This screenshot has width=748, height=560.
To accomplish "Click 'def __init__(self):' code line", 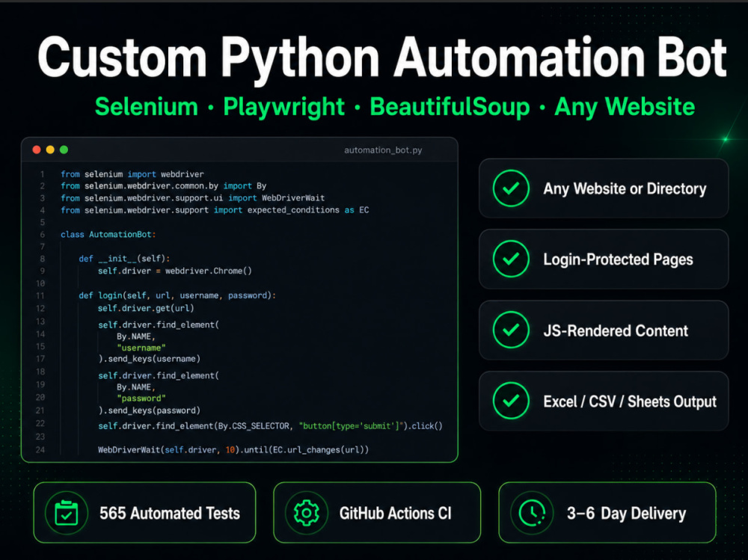I will click(124, 259).
